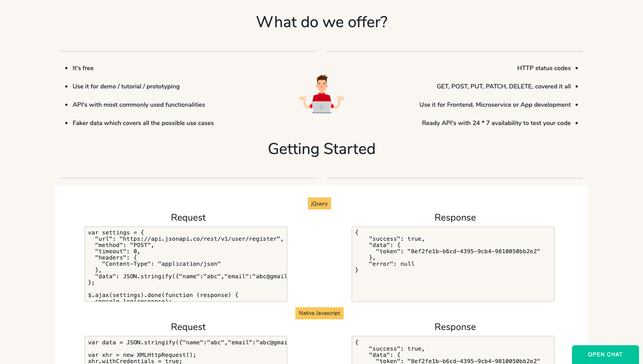Image resolution: width=643 pixels, height=364 pixels.
Task: Click inside the jQuery Response code block
Action: 453,264
